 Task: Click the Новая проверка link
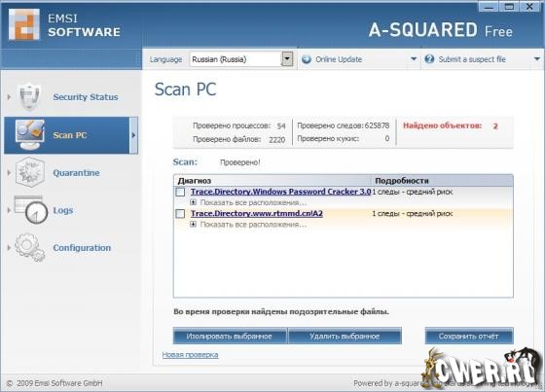tap(190, 355)
